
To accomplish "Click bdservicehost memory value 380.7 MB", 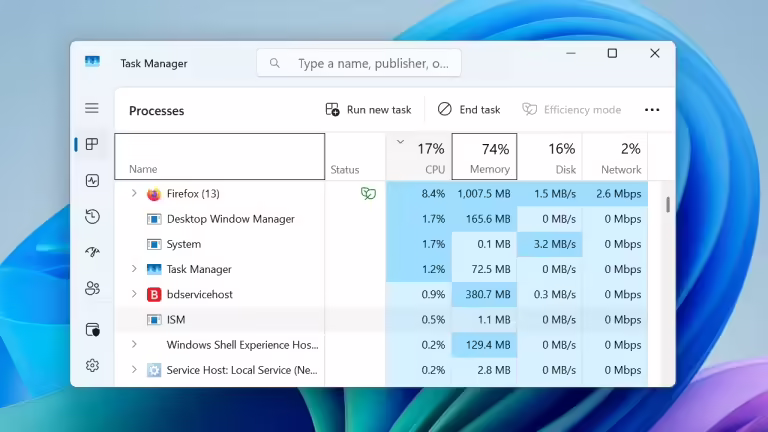I will [488, 294].
